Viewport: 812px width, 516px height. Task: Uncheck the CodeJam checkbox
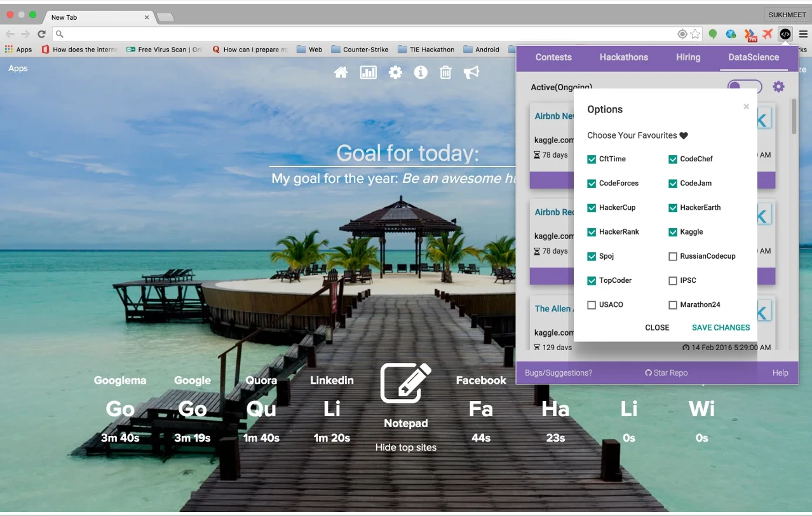point(673,183)
